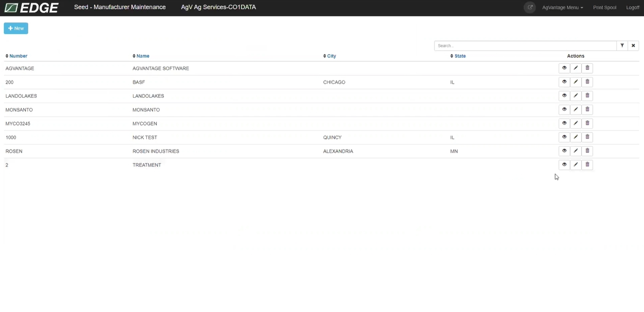
Task: Delete the LANDOLAKES row via trash icon
Action: point(587,96)
